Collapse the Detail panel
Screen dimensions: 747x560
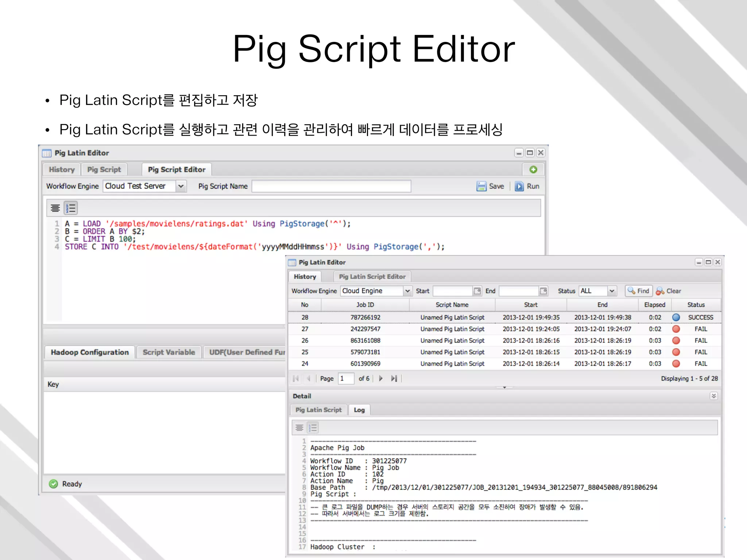(x=714, y=396)
